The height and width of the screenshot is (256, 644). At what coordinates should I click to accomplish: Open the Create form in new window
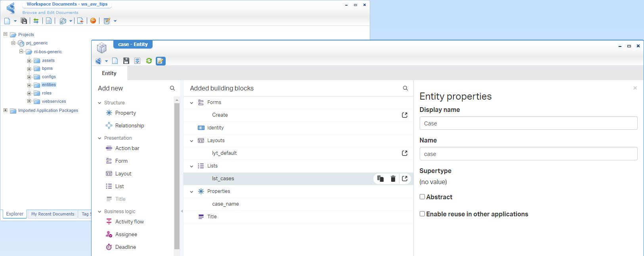[405, 115]
